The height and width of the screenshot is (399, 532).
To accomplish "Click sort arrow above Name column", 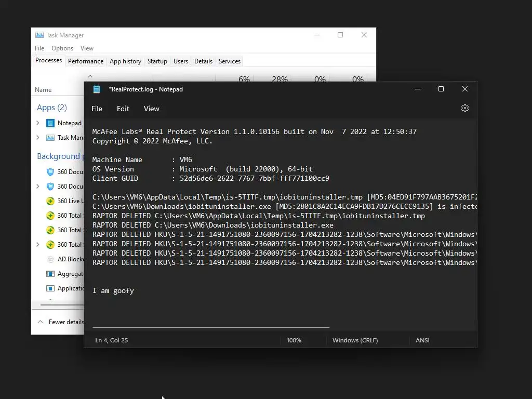I will point(90,76).
